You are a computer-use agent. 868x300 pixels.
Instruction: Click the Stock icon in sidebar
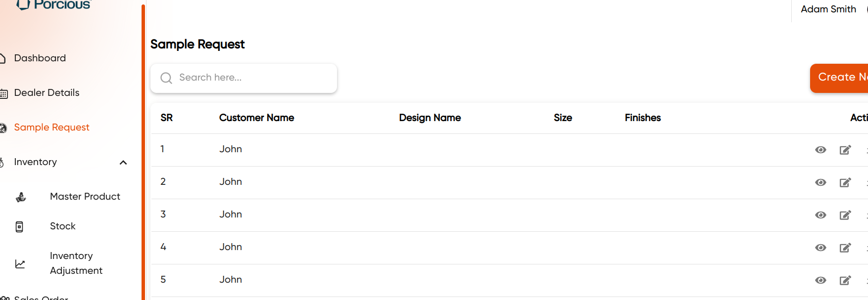coord(19,227)
